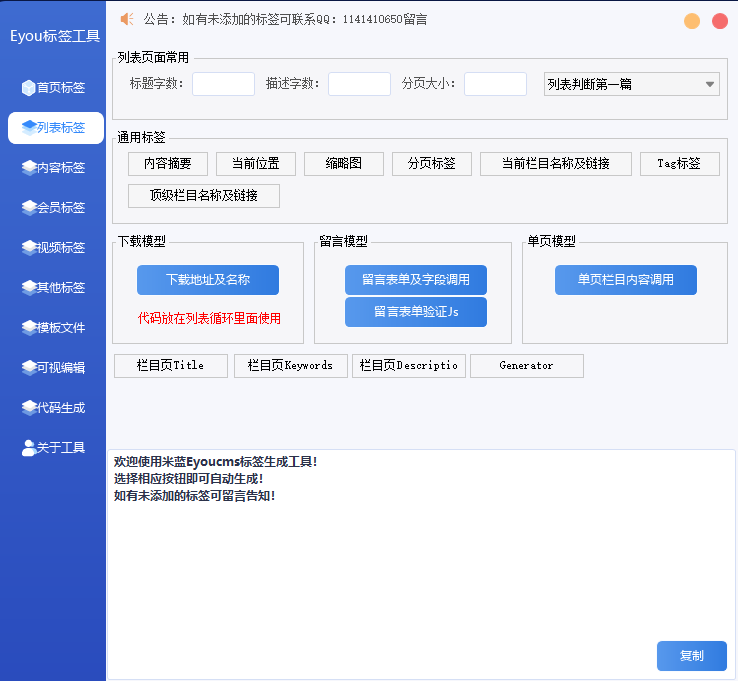Click the 留言表单及字段调用 button
Viewport: 738px width, 681px height.
coord(416,280)
